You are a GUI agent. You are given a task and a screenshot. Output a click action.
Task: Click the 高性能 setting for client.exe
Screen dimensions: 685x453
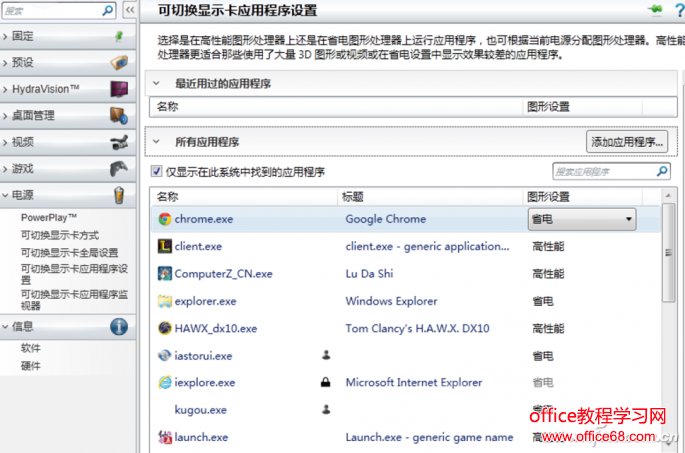click(548, 246)
